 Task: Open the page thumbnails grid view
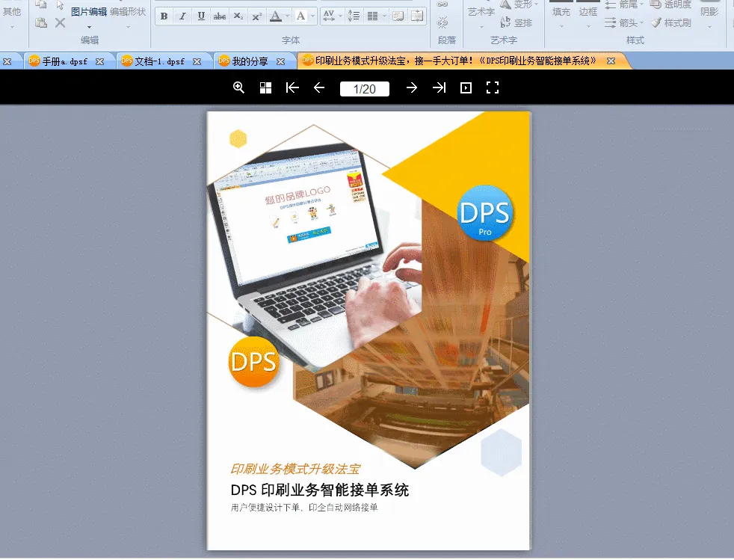[265, 87]
